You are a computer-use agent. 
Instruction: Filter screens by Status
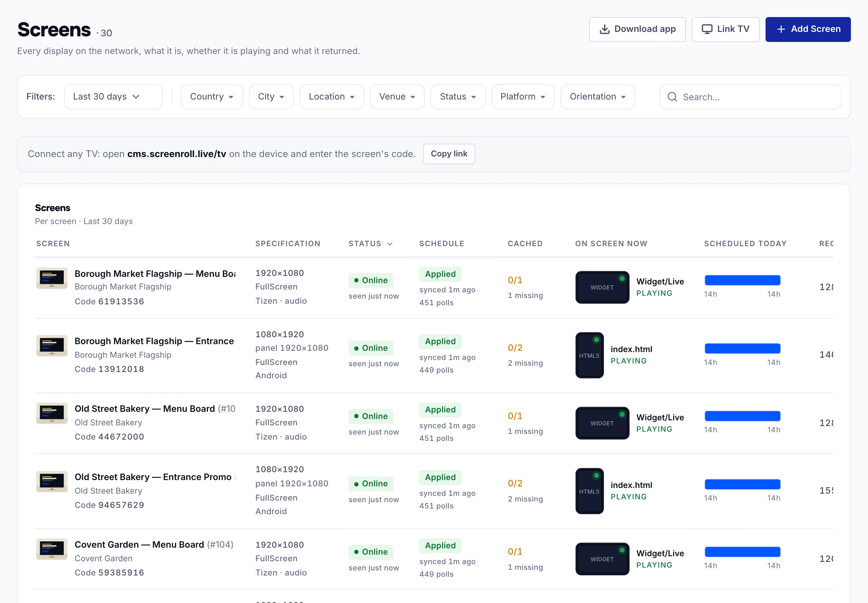pos(458,97)
